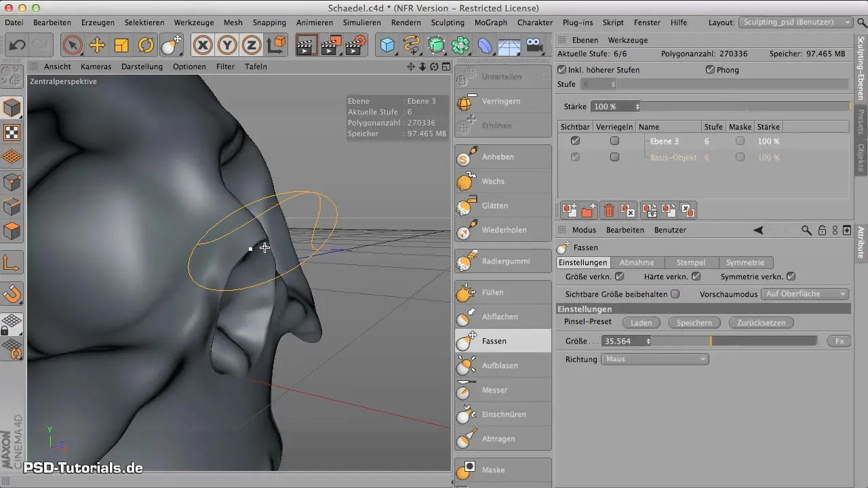Select the Einschnüren brush
868x488 pixels.
coord(503,414)
